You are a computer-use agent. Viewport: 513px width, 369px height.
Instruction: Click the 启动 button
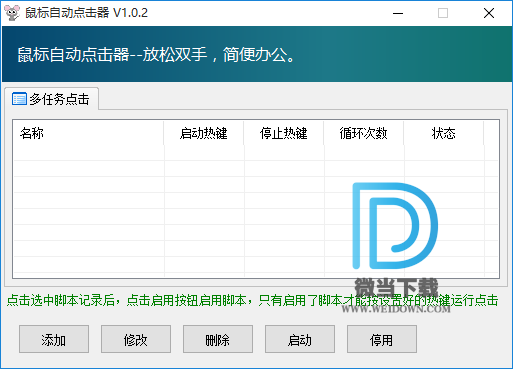[300, 339]
